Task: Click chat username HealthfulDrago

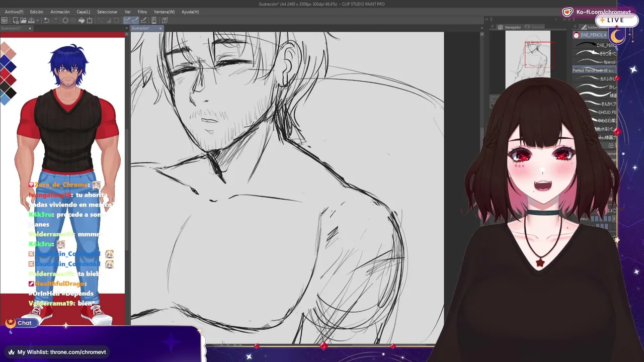Action: tap(60, 284)
